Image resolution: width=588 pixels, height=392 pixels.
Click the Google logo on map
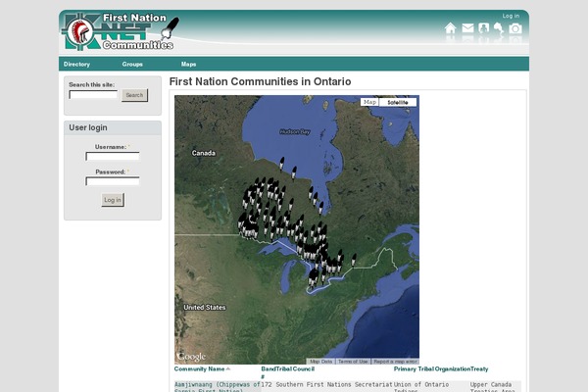[x=192, y=357]
